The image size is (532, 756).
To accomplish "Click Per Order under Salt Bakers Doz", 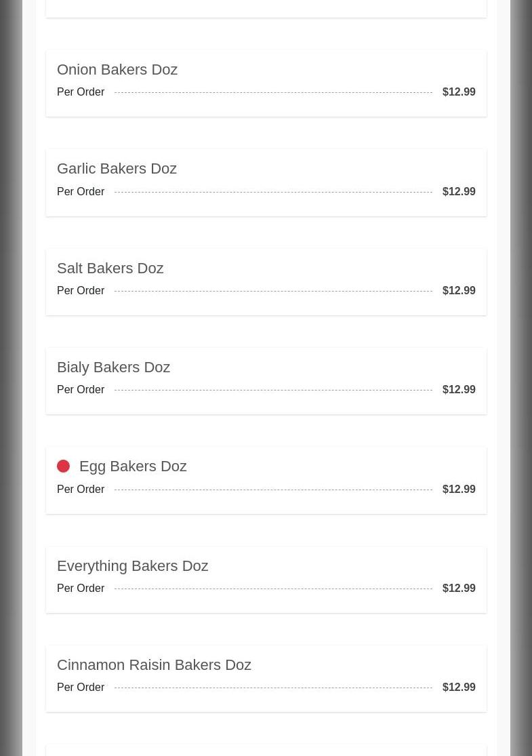I will tap(81, 291).
